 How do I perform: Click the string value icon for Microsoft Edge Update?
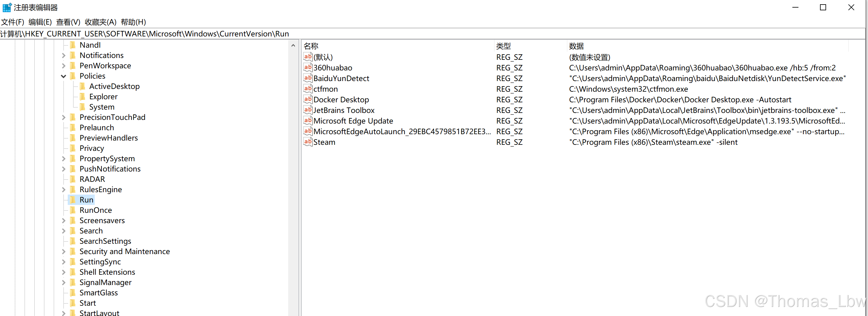click(x=308, y=121)
